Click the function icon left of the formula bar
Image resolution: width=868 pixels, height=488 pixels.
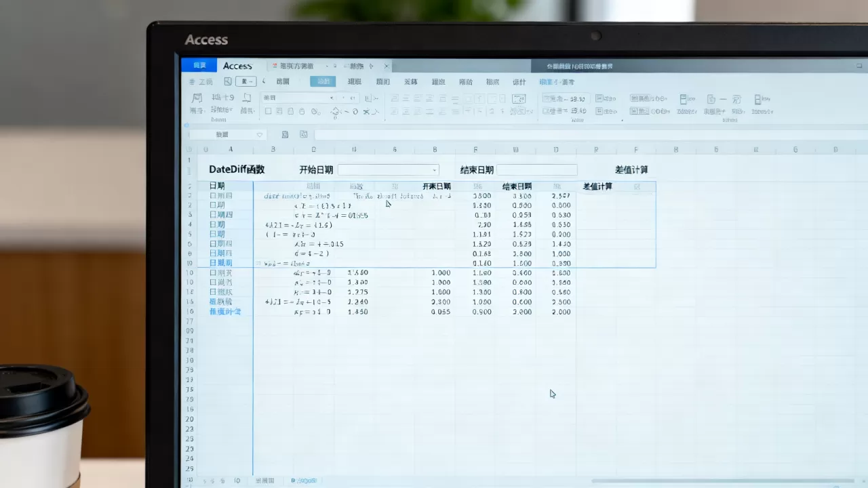303,135
